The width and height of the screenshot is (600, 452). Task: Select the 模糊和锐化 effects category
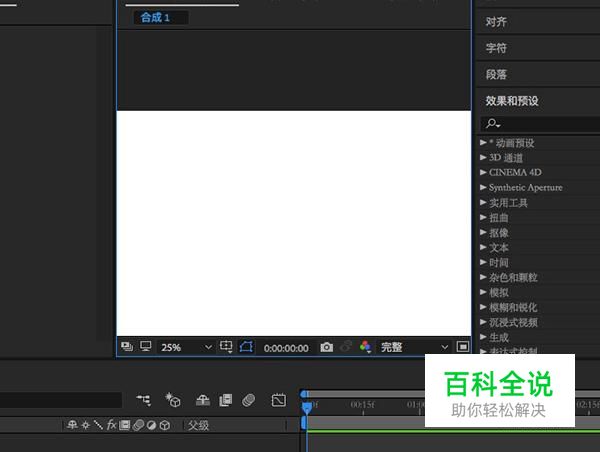tap(513, 307)
